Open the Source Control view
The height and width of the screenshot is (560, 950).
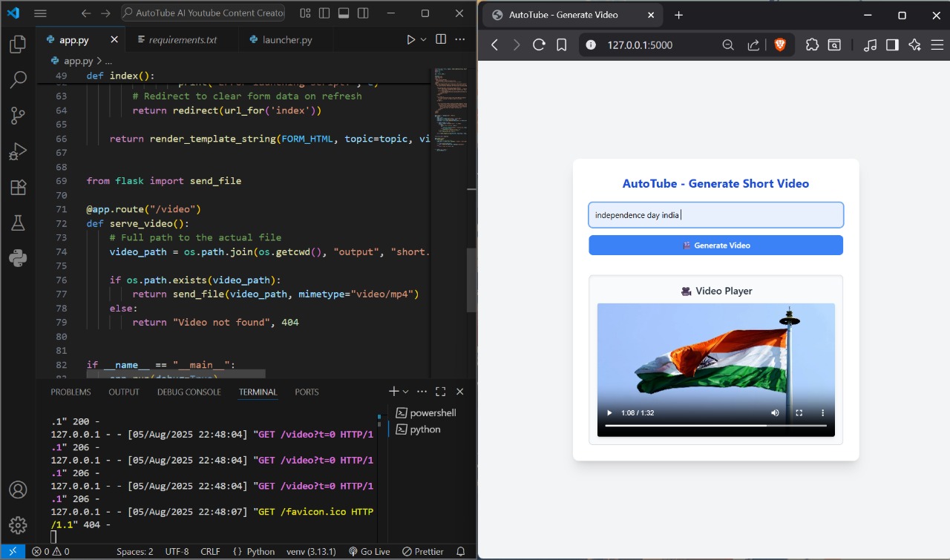18,116
